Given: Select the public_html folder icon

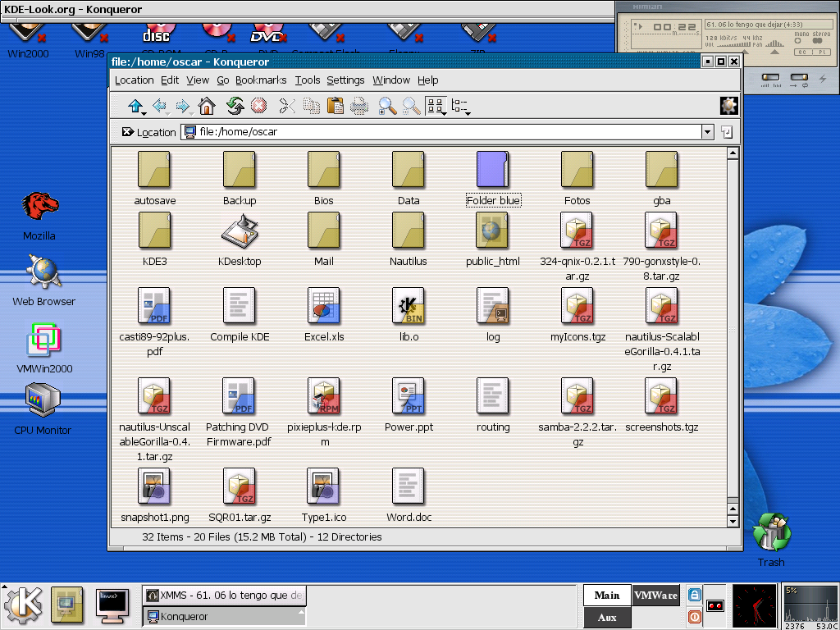Looking at the screenshot, I should 492,231.
